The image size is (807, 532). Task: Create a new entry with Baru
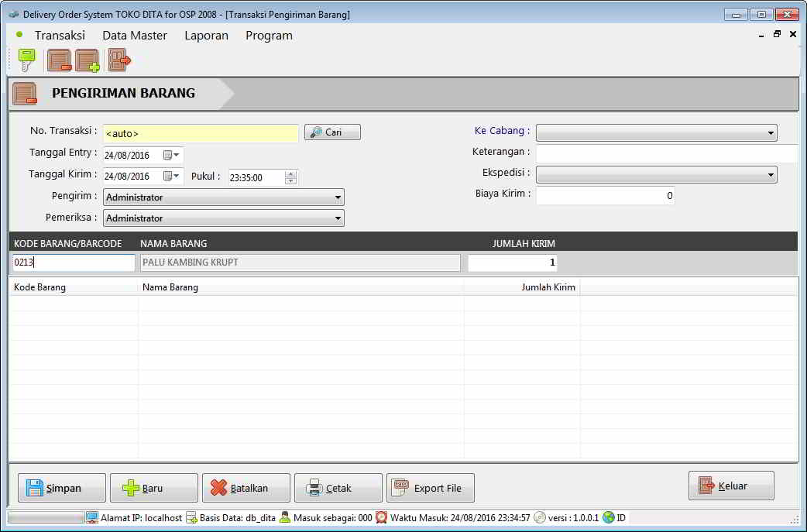pos(153,488)
